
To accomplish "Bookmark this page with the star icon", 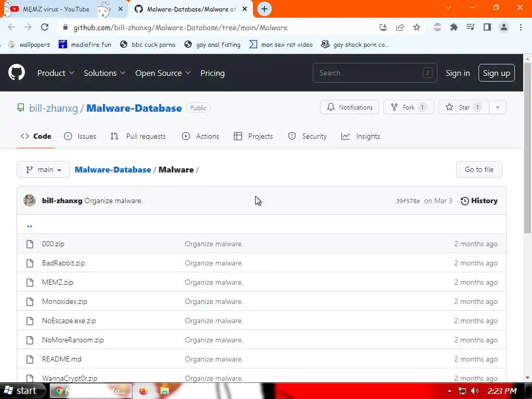I will tap(417, 28).
